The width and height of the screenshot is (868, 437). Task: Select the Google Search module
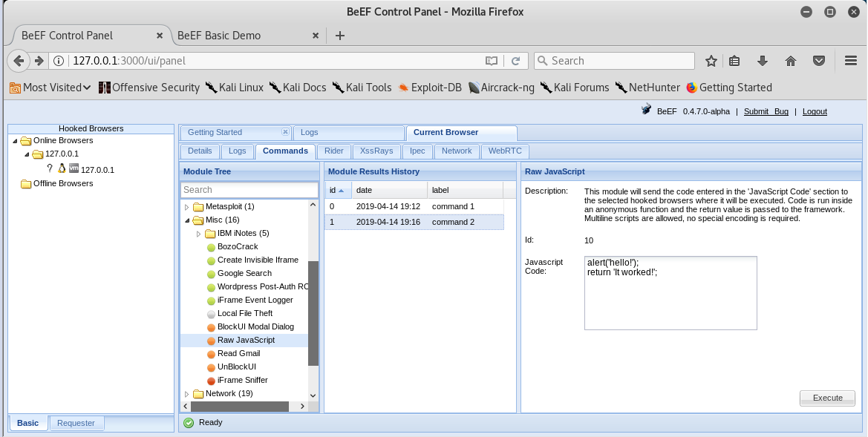(244, 273)
